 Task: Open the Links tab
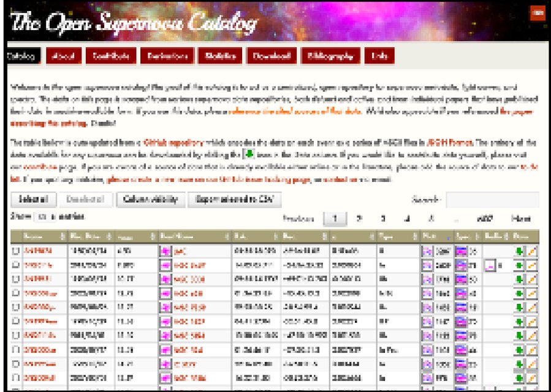coord(379,56)
